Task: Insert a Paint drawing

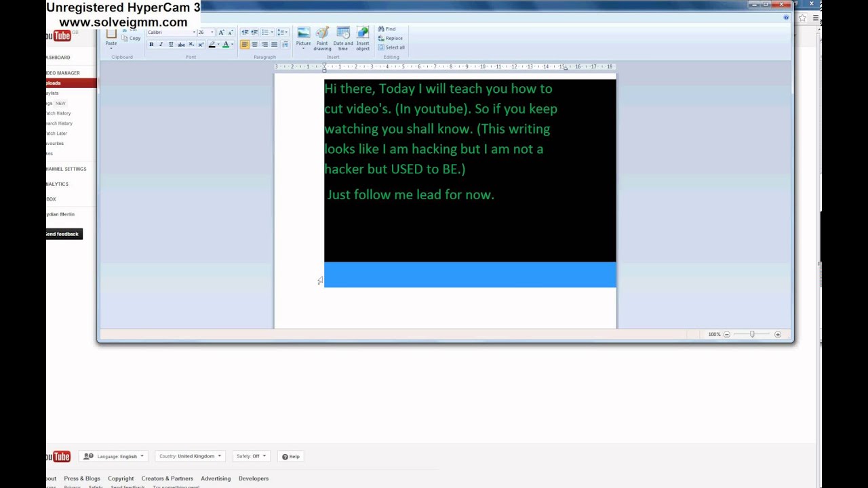Action: coord(322,39)
